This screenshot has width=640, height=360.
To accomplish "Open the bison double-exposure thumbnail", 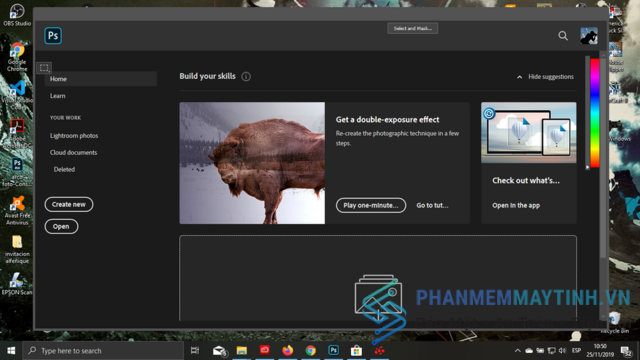I will [252, 163].
